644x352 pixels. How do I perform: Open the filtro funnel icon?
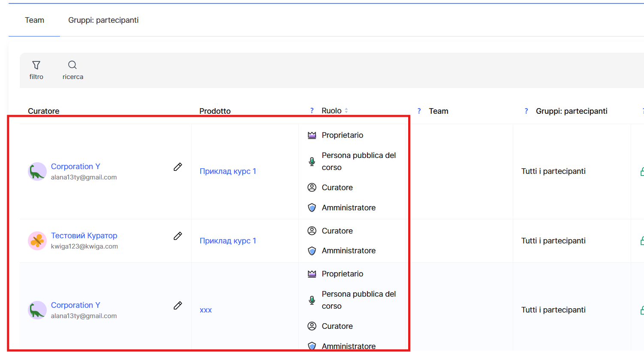point(36,65)
